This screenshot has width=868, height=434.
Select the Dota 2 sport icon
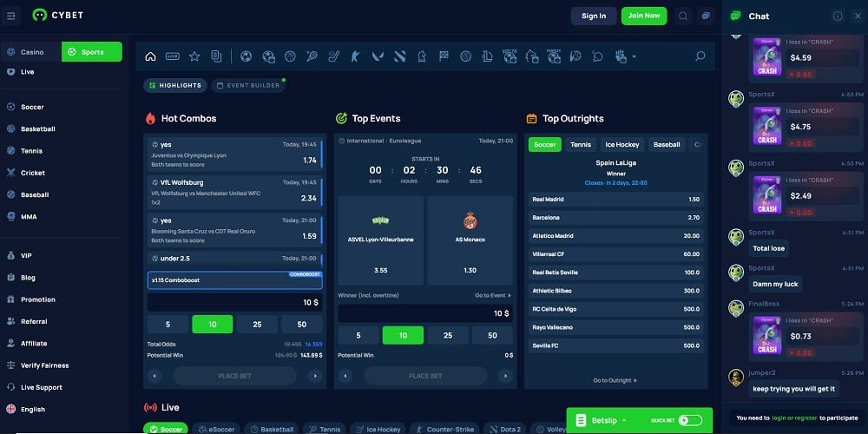click(x=399, y=56)
